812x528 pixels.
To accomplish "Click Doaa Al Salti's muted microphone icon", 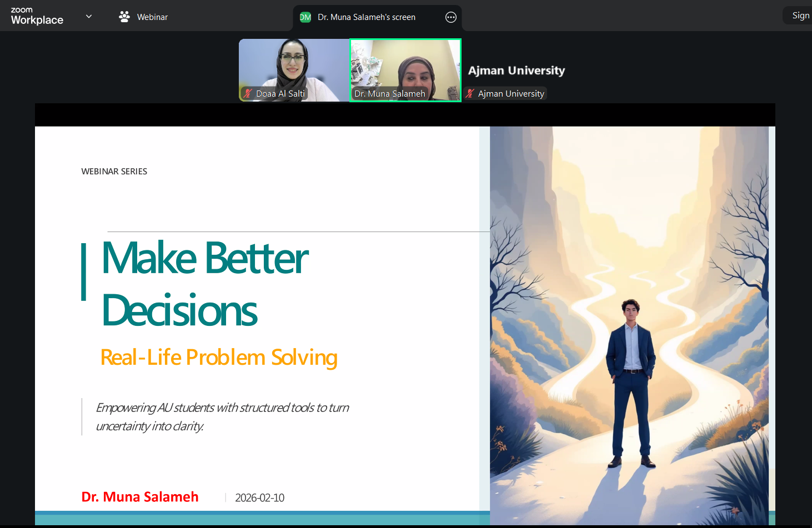I will (248, 93).
